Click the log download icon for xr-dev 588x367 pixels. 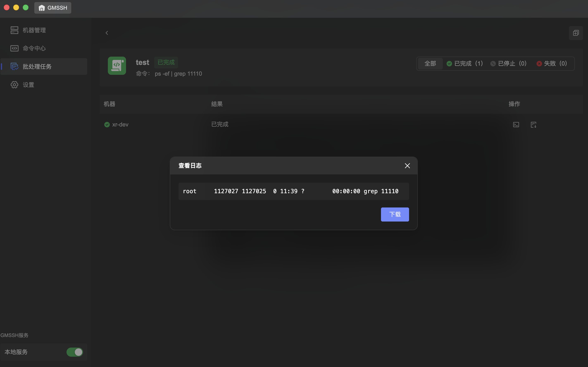pos(533,125)
